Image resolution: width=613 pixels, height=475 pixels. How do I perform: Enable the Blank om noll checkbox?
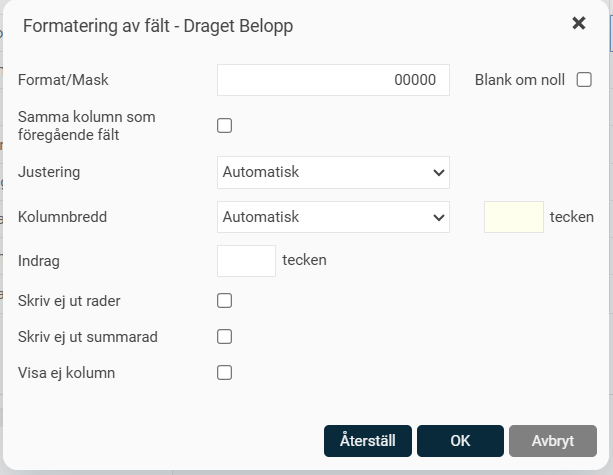coord(584,80)
